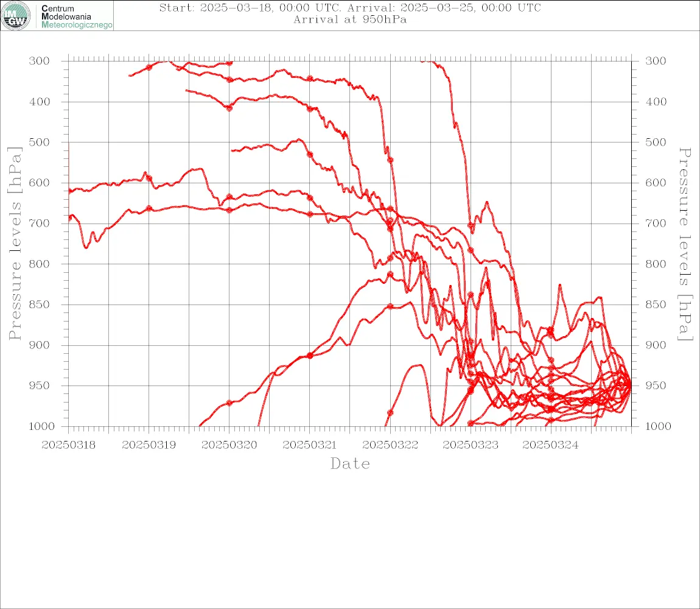Click trajectory marker near 985 hPa on 20250322
This screenshot has height=609, width=700.
click(390, 413)
